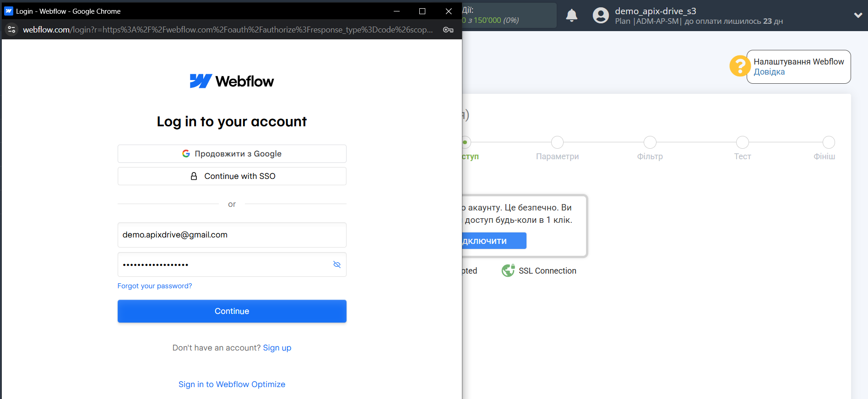Choose Continue with SSO
868x399 pixels.
(x=232, y=176)
